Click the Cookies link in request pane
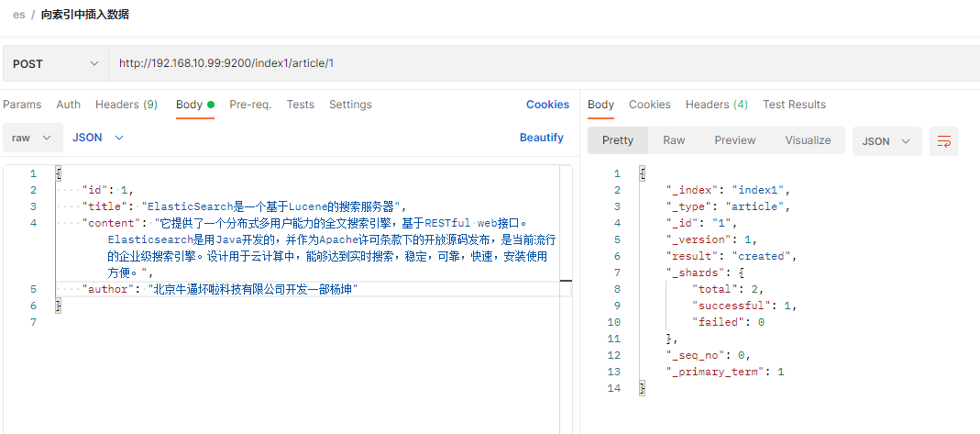 [x=547, y=105]
